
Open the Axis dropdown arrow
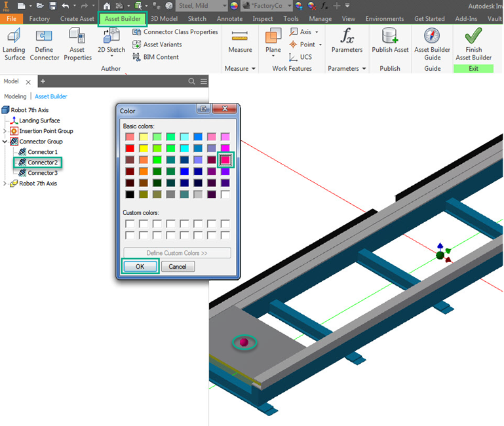[x=317, y=32]
